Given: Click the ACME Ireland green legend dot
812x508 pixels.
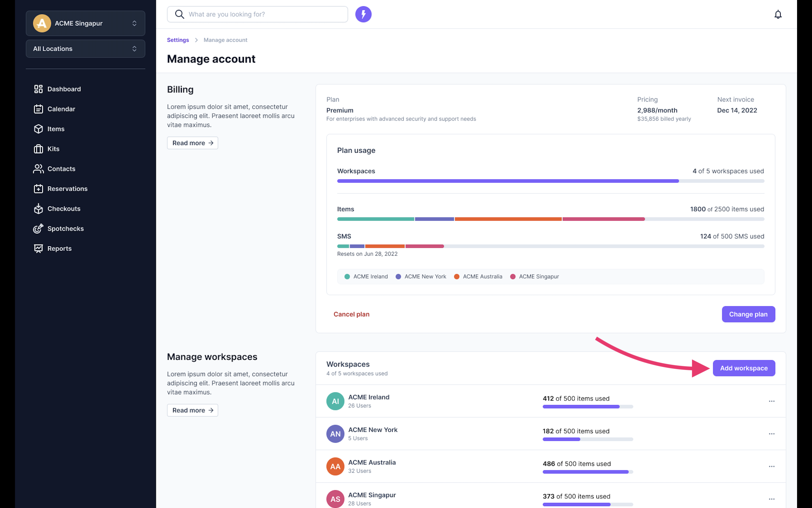Looking at the screenshot, I should point(347,277).
